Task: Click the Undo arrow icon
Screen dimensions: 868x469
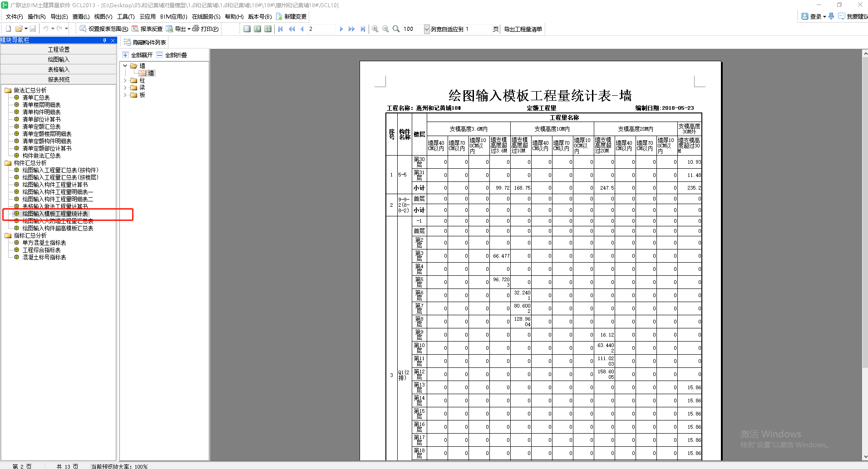Action: [46, 29]
